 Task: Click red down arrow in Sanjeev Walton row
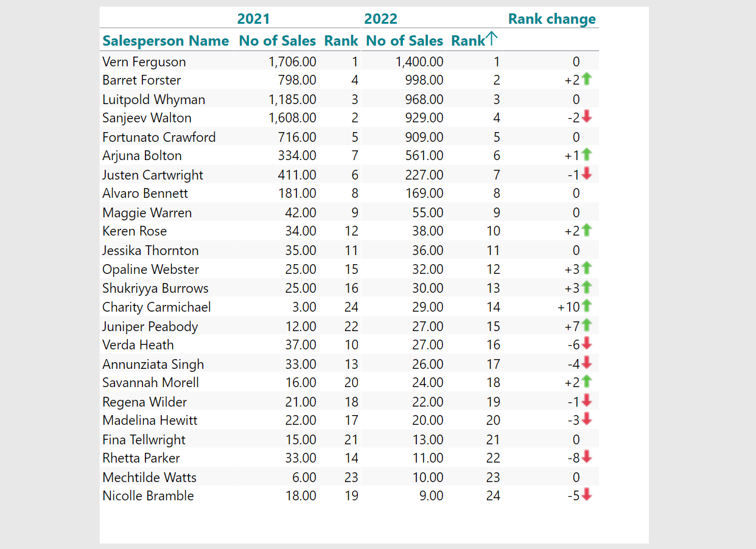click(x=587, y=117)
